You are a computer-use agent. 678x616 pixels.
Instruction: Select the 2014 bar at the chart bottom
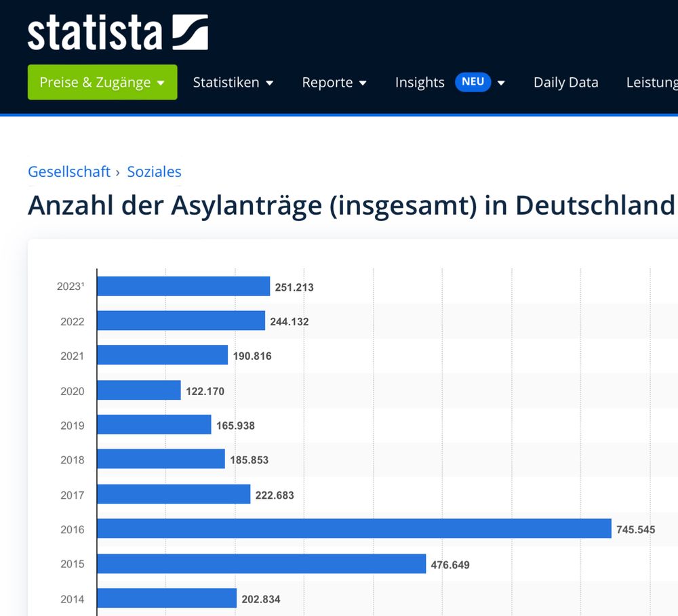[x=166, y=598]
